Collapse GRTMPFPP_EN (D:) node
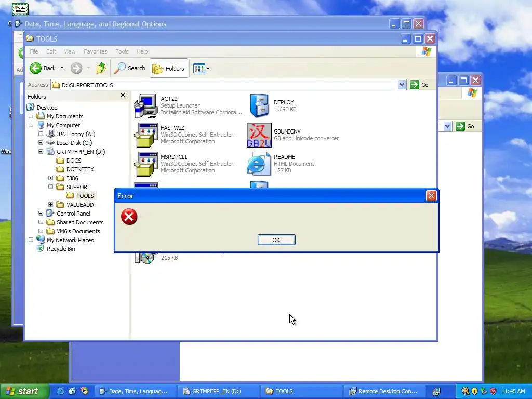 point(41,152)
